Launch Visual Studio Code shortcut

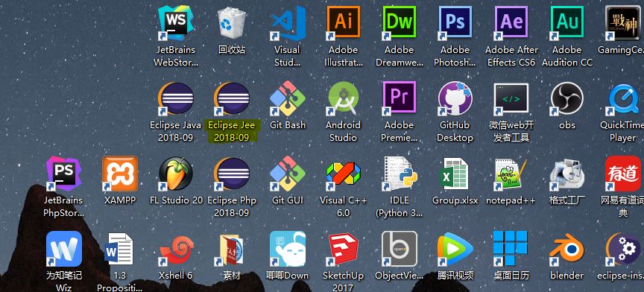(x=288, y=23)
